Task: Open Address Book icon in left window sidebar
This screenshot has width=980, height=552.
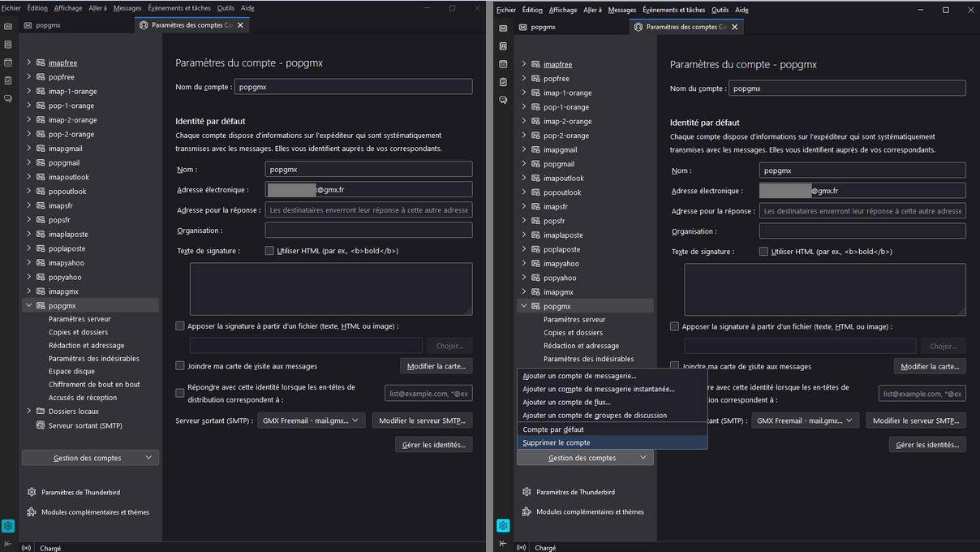Action: tap(8, 44)
